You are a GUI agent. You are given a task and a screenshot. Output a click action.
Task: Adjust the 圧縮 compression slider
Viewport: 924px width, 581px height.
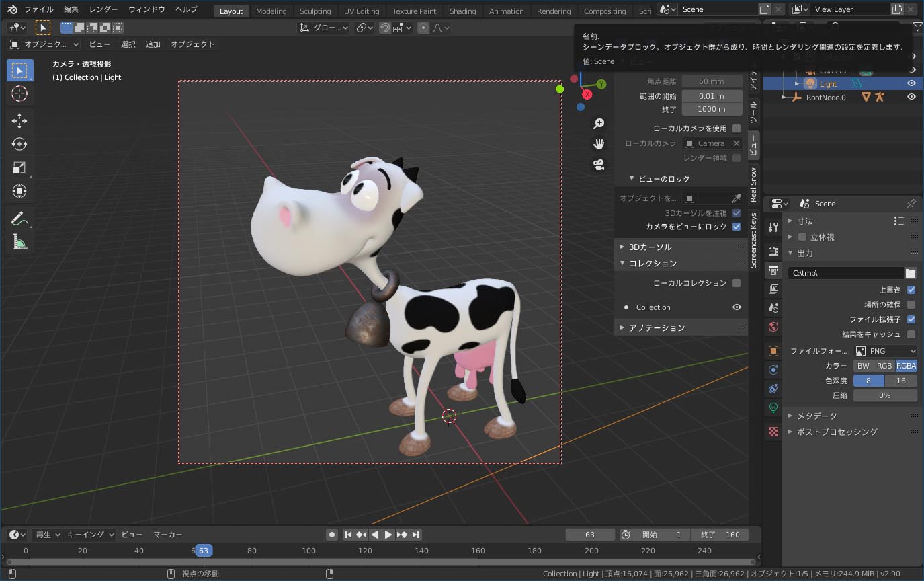(885, 395)
